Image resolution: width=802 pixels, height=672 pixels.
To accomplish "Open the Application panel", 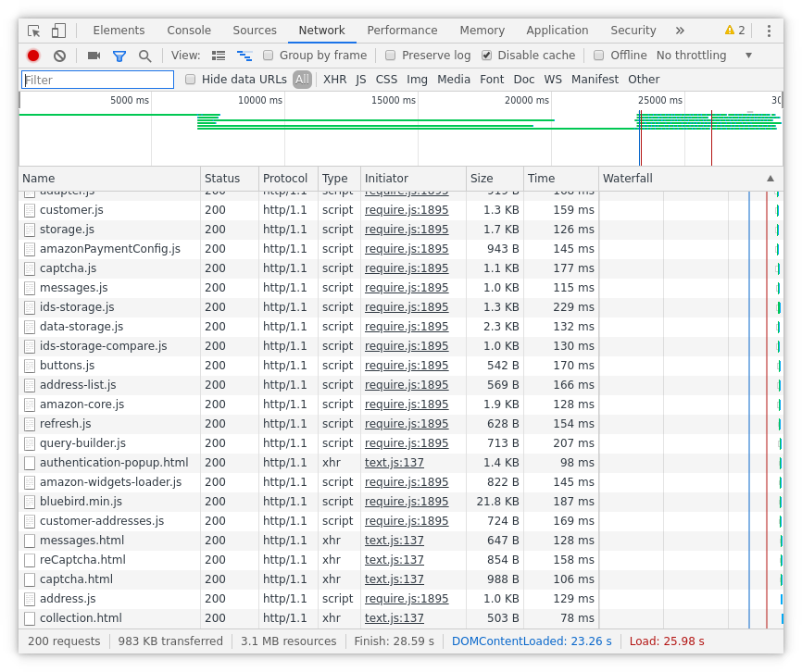I will point(558,30).
